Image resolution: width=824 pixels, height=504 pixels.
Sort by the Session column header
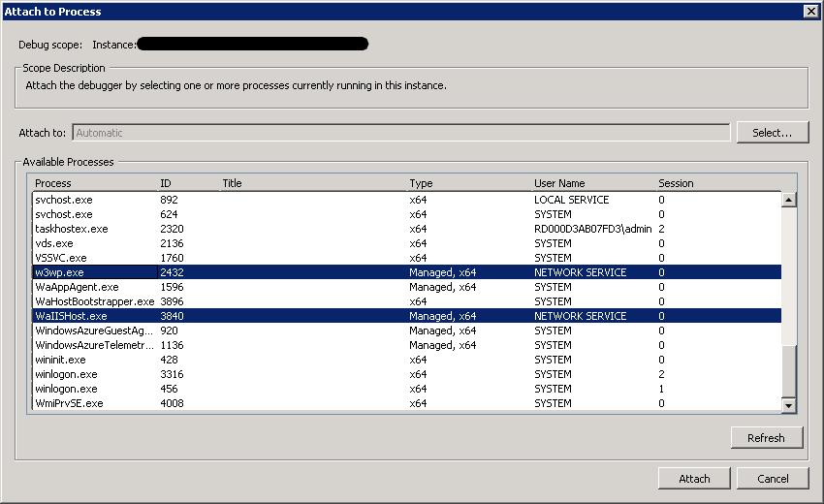pyautogui.click(x=676, y=183)
